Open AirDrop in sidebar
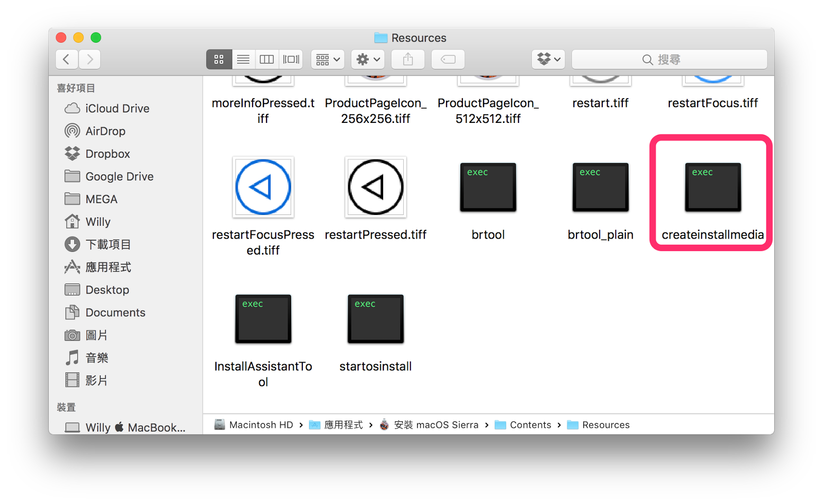This screenshot has width=823, height=504. [x=95, y=131]
